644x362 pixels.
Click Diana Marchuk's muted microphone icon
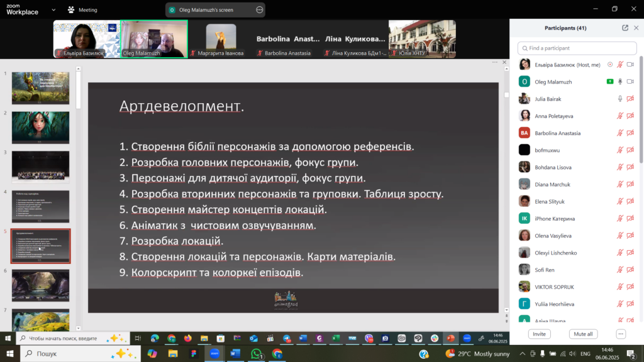click(620, 184)
